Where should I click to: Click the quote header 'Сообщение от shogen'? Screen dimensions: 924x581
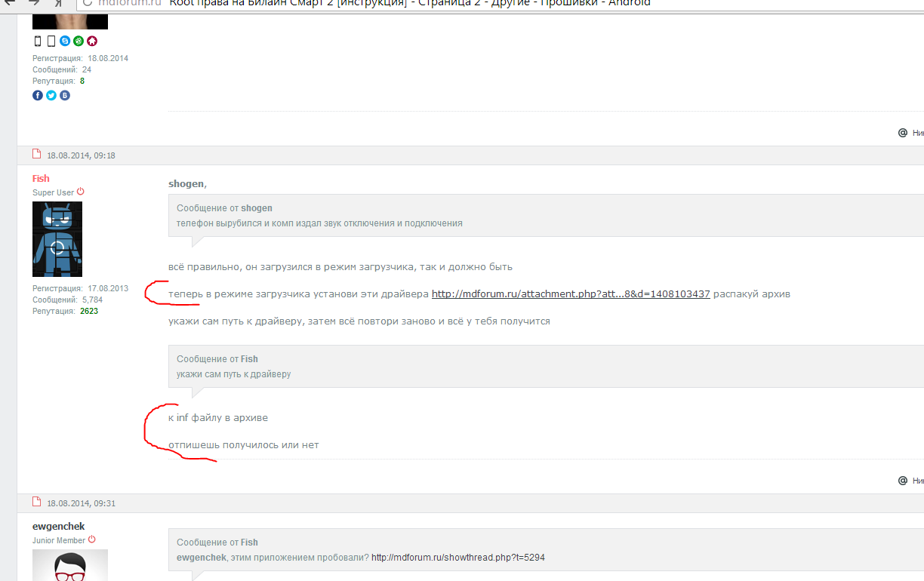[x=224, y=207]
